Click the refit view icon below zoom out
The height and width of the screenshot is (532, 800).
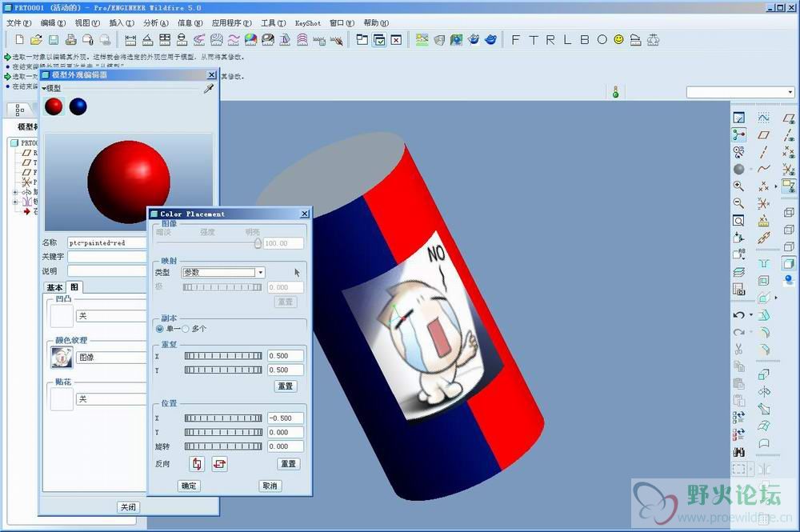738,221
